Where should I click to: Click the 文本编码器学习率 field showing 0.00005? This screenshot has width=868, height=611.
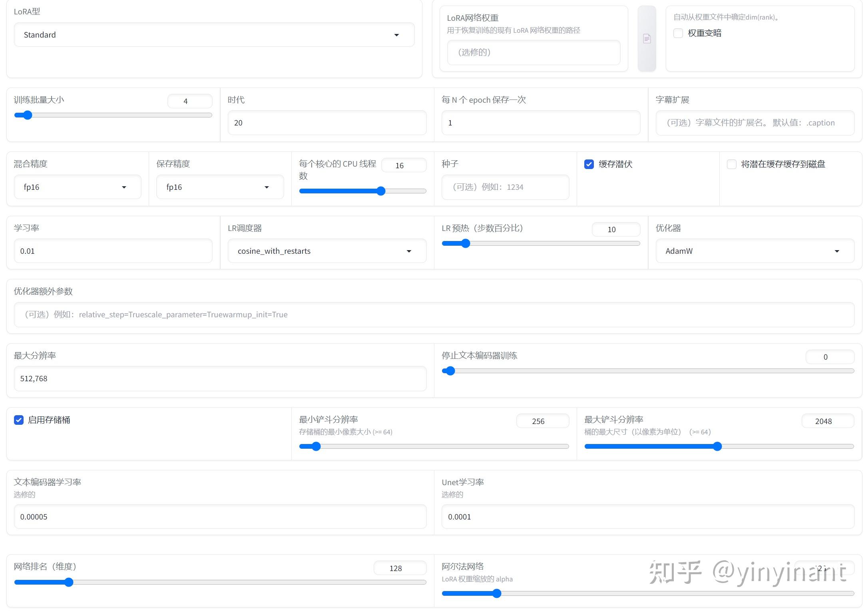[220, 517]
